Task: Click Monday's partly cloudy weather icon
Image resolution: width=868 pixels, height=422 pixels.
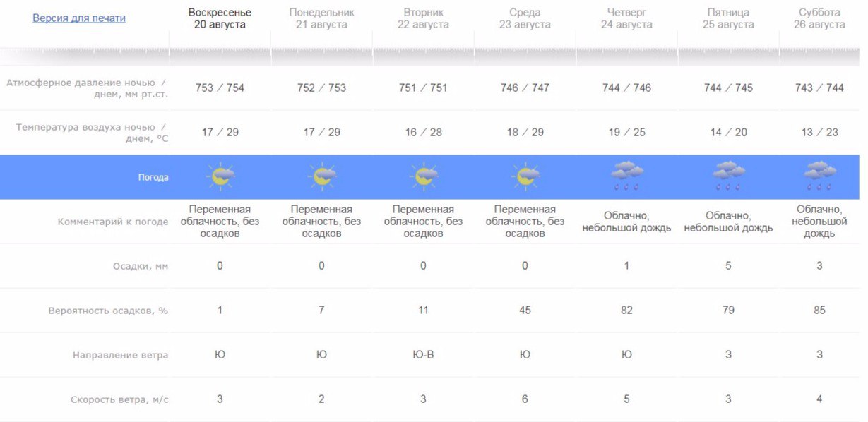Action: coord(322,176)
